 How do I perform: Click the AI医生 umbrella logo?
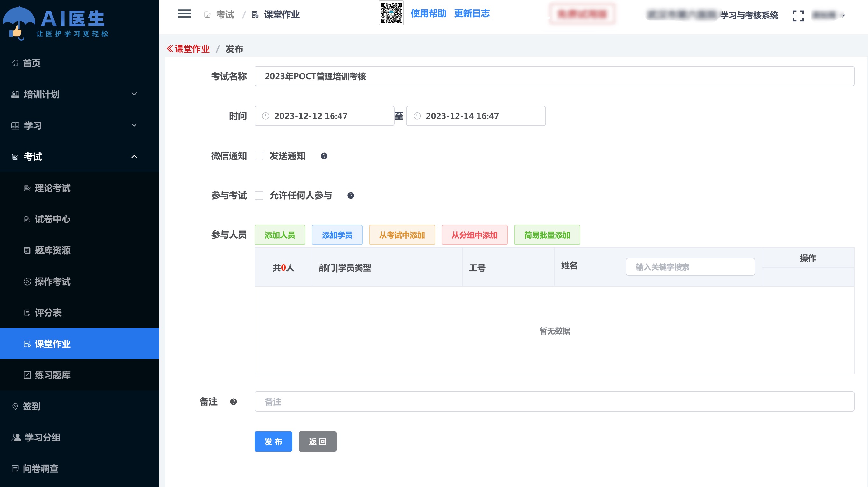(x=56, y=23)
